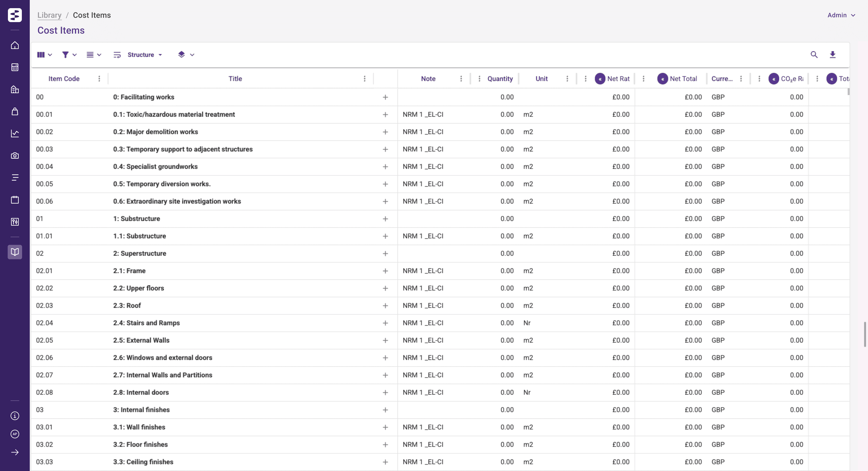Open the filter dropdown
The height and width of the screenshot is (471, 868).
69,54
